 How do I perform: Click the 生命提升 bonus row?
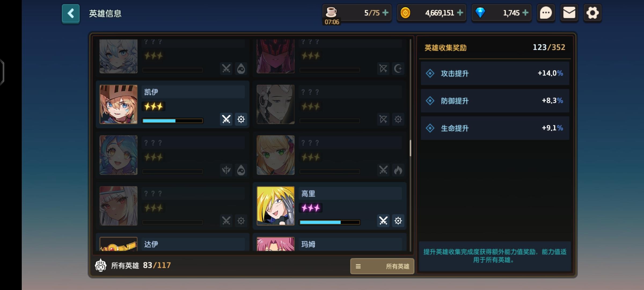tap(495, 128)
